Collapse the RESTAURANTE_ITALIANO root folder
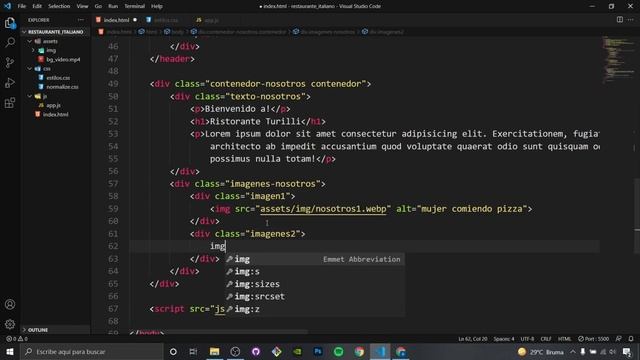Screen dimensions: 640x360 tap(56, 32)
